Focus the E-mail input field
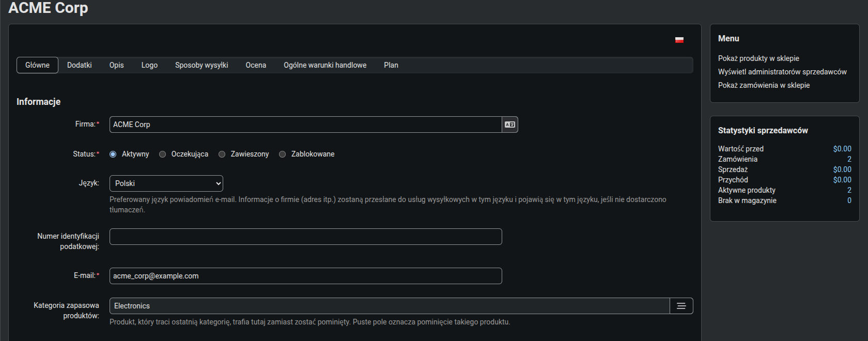This screenshot has width=868, height=341. point(306,276)
